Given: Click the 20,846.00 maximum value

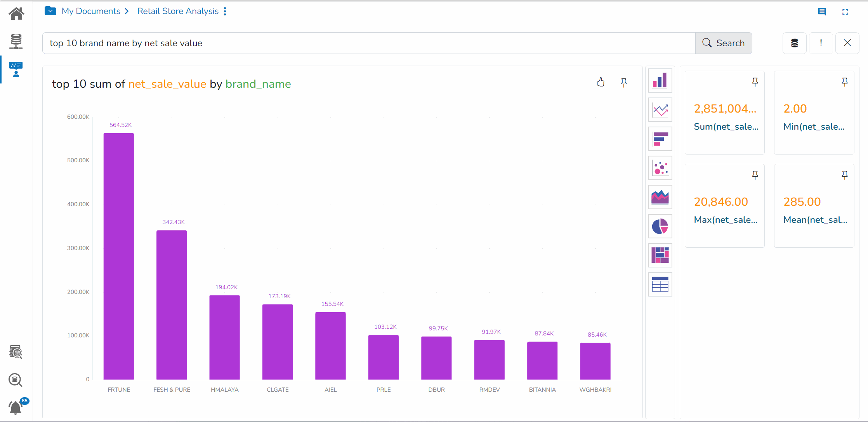Looking at the screenshot, I should coord(721,201).
